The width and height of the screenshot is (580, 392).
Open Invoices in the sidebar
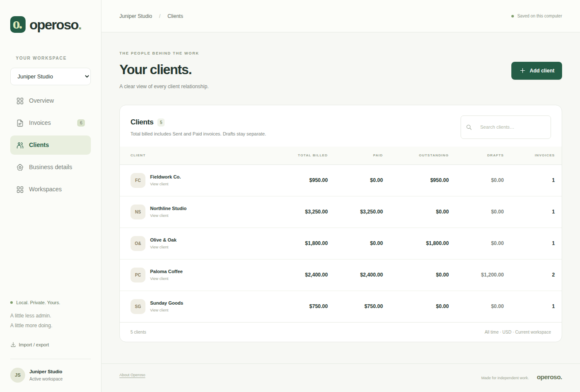tap(50, 123)
